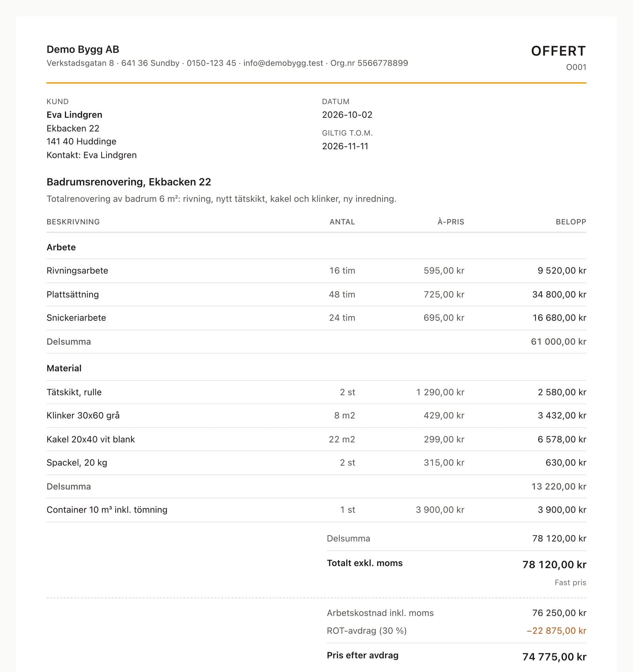Click the Rivningsarbete row label
The image size is (633, 672).
click(x=77, y=271)
